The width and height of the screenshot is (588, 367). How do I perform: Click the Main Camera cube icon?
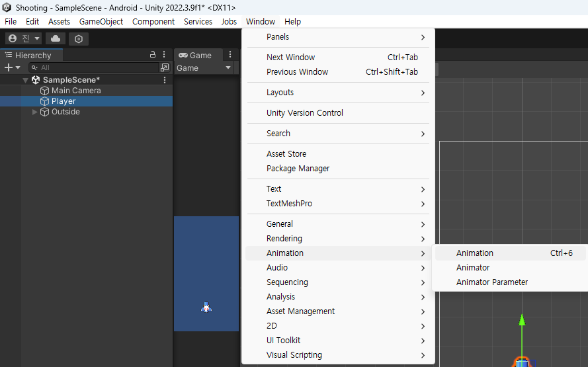pyautogui.click(x=44, y=91)
